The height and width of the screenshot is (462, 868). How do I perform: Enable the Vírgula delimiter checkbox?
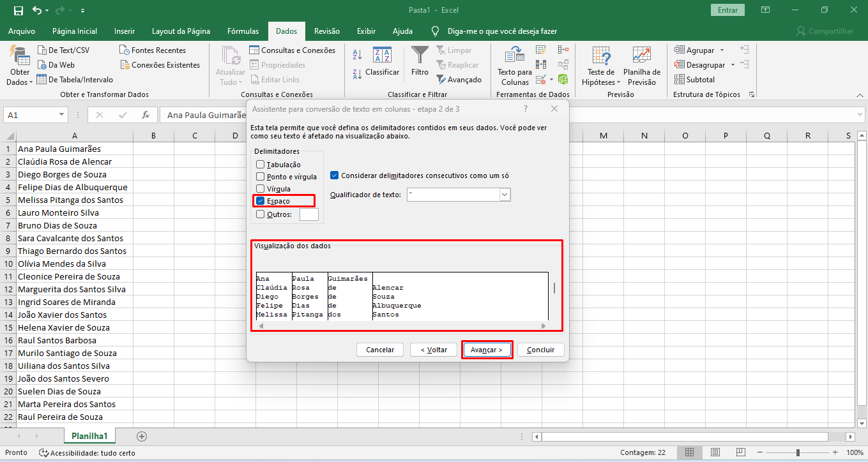pos(261,189)
